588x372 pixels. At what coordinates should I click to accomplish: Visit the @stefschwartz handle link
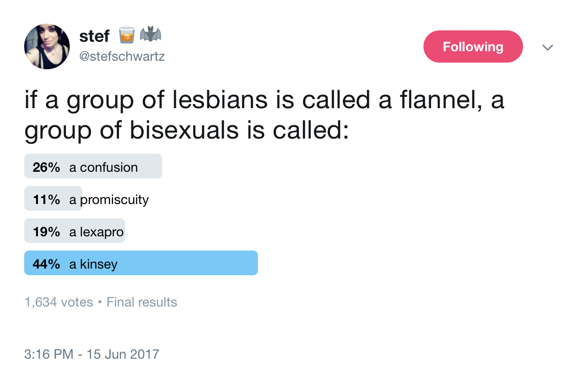(122, 57)
